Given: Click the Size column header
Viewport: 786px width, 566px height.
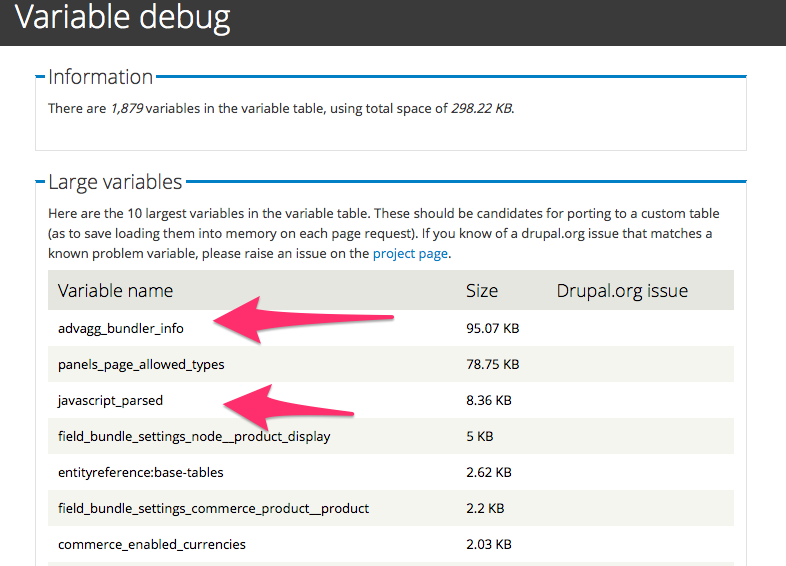Looking at the screenshot, I should point(482,291).
